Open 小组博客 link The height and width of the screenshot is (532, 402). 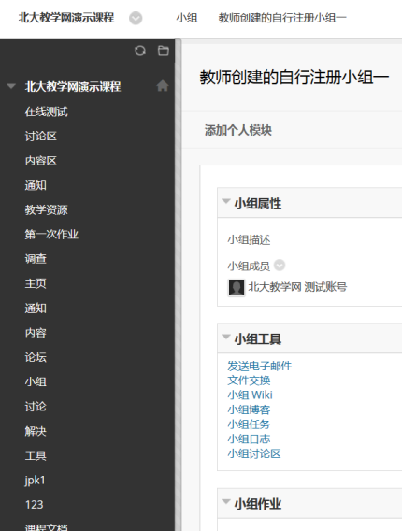tap(249, 410)
